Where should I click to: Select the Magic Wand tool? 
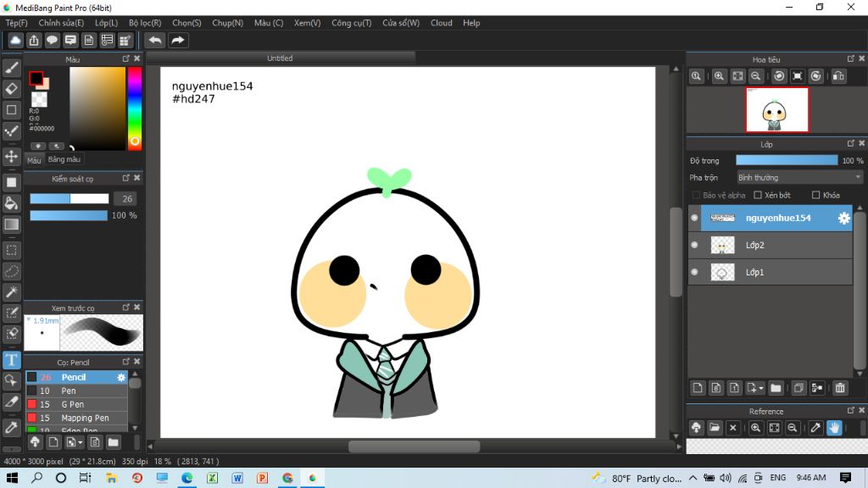coord(12,292)
